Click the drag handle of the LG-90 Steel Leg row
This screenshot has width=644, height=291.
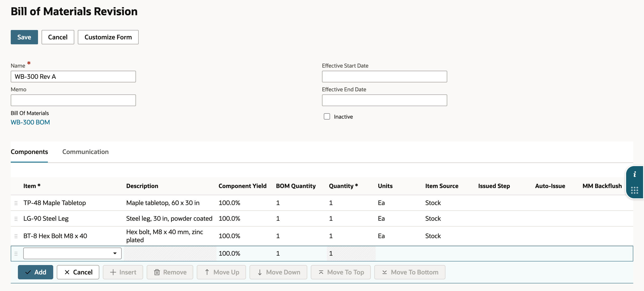16,219
